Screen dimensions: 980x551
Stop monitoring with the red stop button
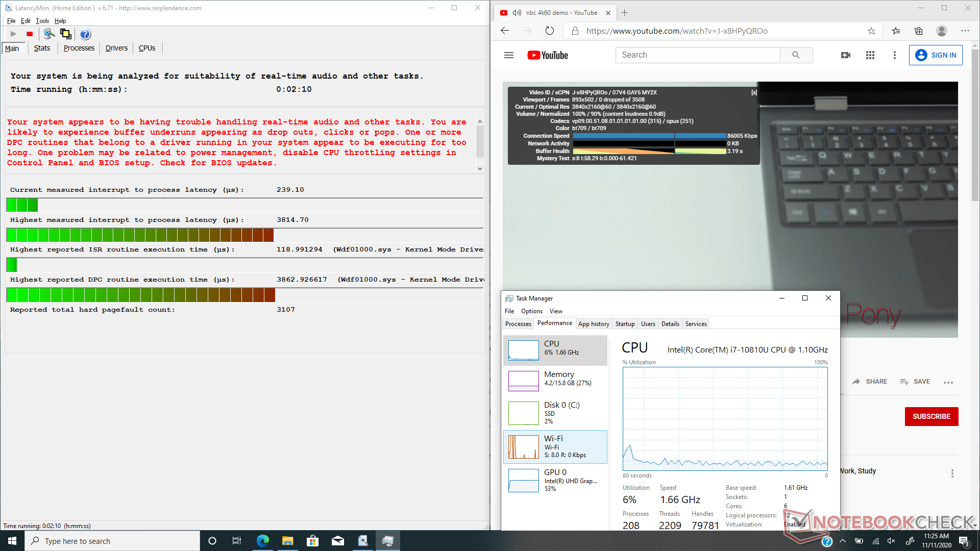30,34
